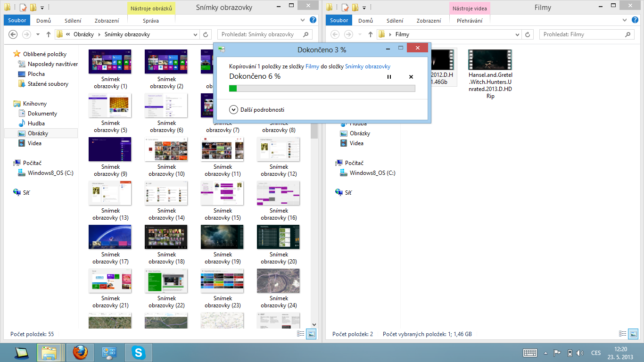Switch to the Přehrávání tab
The image size is (644, 362).
tap(470, 21)
